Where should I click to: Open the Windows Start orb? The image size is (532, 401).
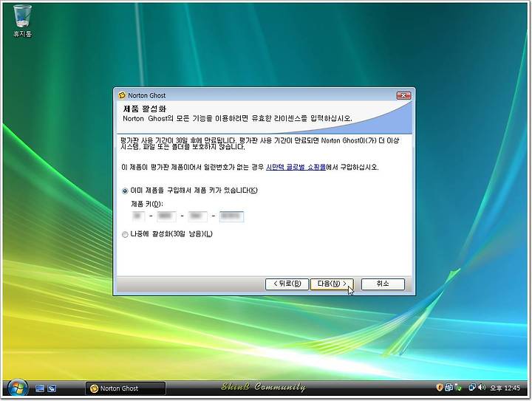coord(17,388)
